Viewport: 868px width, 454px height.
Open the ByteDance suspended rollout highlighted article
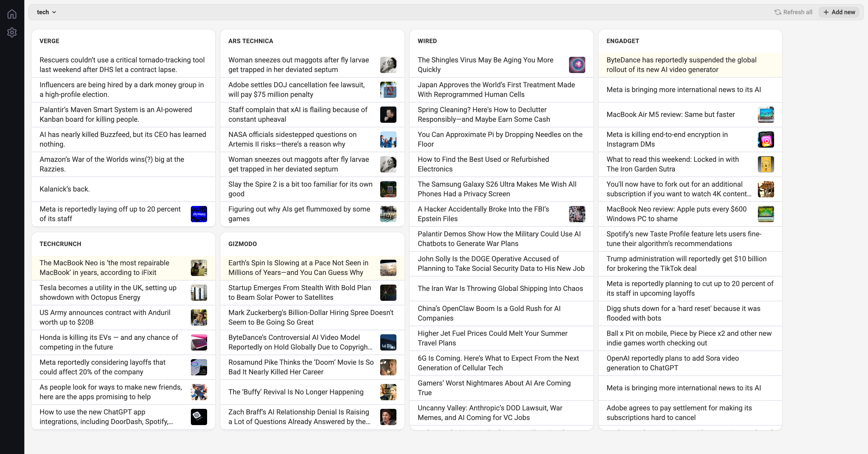tap(690, 65)
